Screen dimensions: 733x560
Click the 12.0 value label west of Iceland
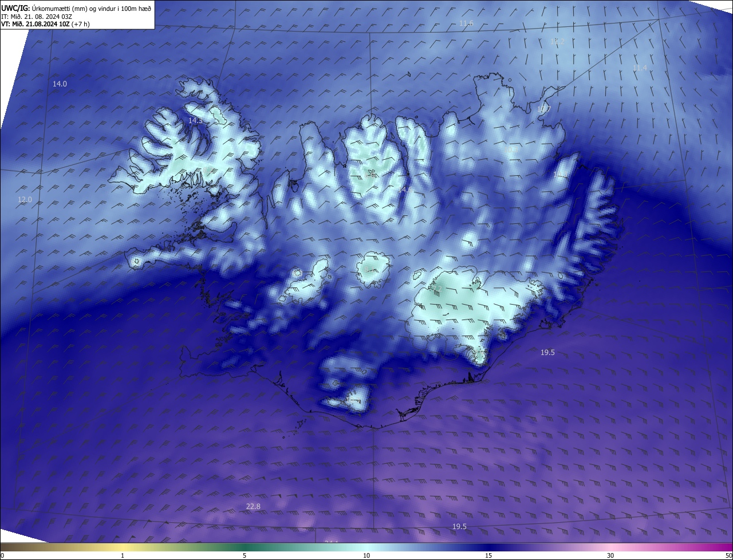click(x=25, y=200)
